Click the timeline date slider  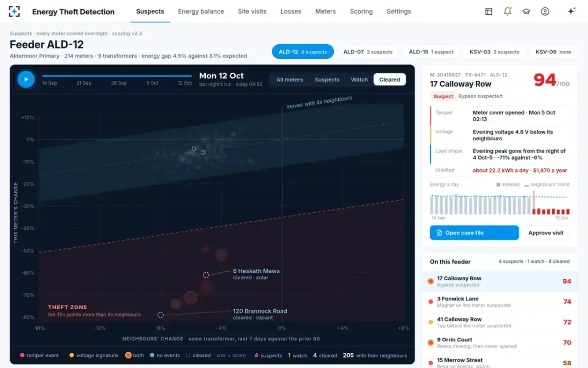[x=117, y=76]
